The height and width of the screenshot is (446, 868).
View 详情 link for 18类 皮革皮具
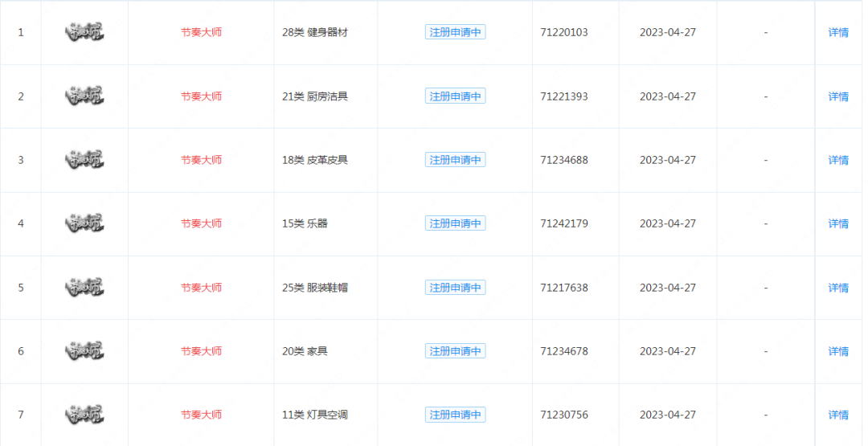(x=838, y=160)
